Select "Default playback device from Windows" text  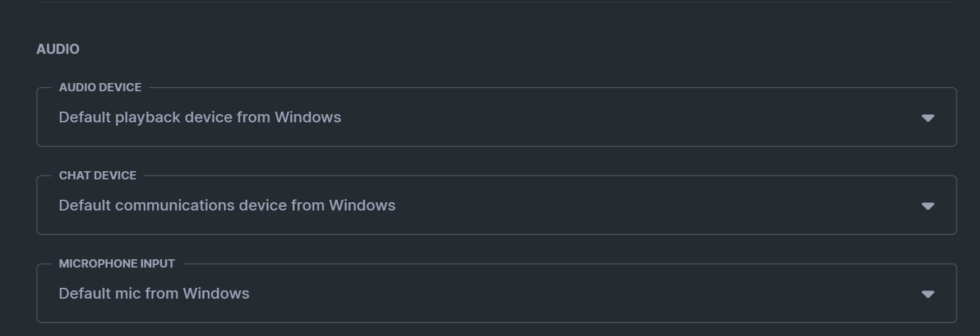click(200, 117)
